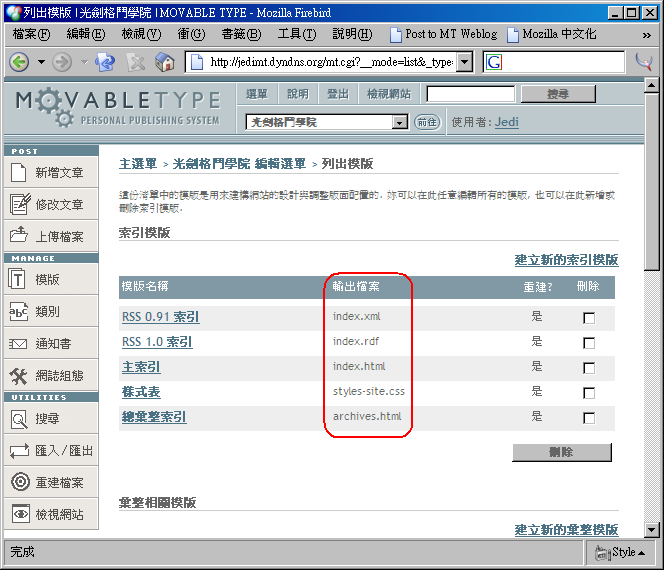Open the 衝(G) menu
The image size is (664, 570).
coord(191,34)
